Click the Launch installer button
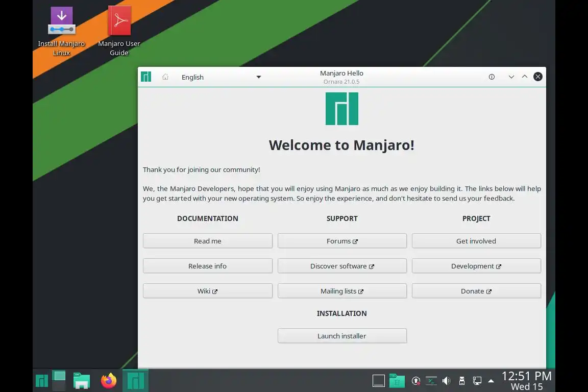The width and height of the screenshot is (588, 392). point(342,336)
